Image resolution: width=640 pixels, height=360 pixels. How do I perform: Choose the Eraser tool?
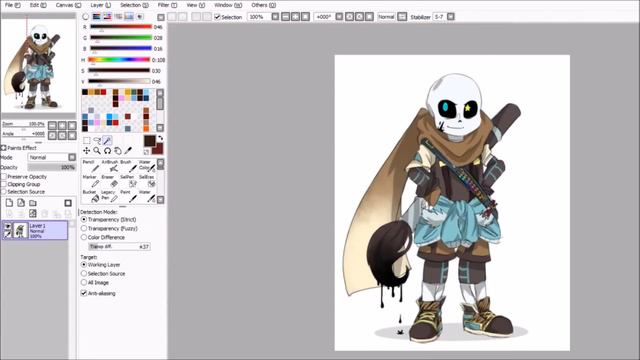click(110, 181)
